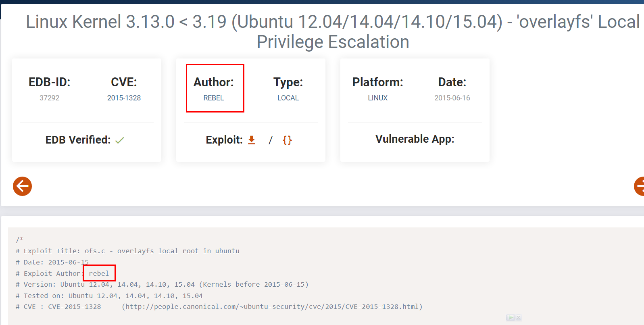Filter by platform LINUX
Image resolution: width=644 pixels, height=325 pixels.
(x=377, y=98)
